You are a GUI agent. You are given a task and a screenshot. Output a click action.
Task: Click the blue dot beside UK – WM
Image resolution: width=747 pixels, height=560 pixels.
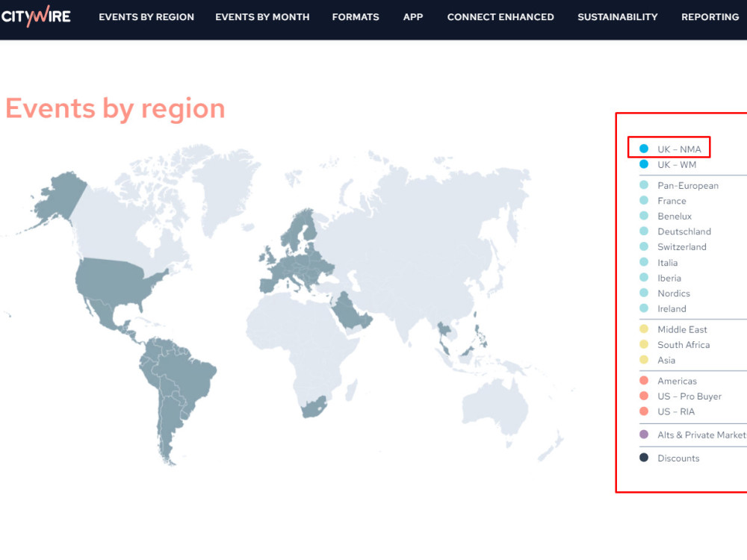(x=644, y=164)
